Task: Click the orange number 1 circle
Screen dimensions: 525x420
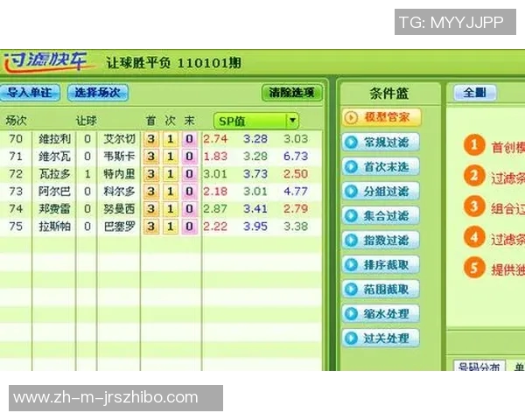Action: (474, 144)
